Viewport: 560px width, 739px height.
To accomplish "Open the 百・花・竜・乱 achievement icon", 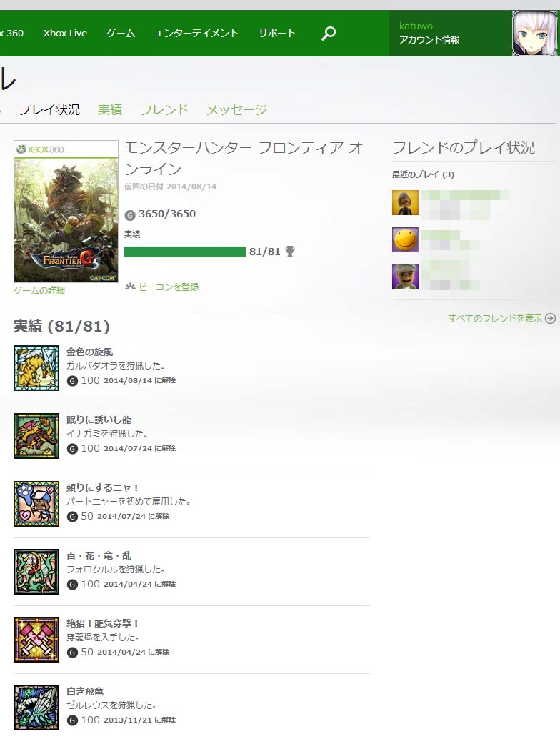I will pyautogui.click(x=36, y=572).
